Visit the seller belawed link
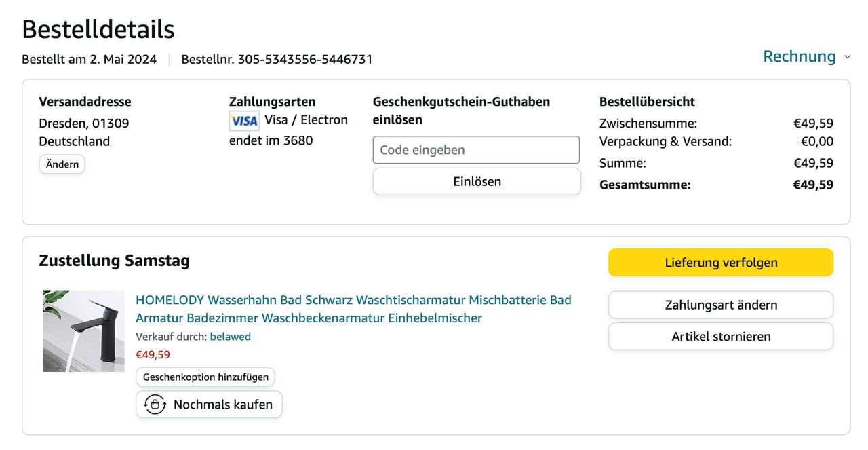The width and height of the screenshot is (868, 450). (x=230, y=337)
